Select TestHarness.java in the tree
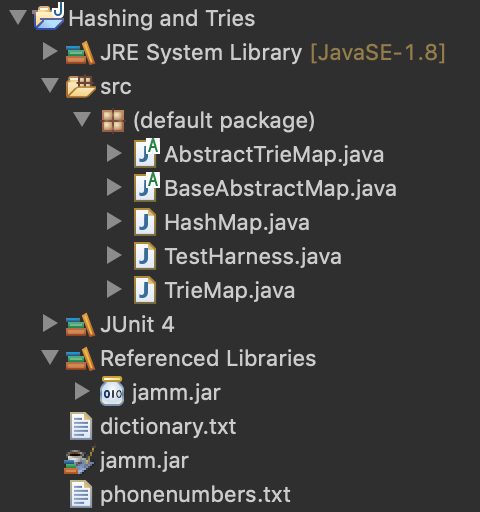The width and height of the screenshot is (480, 512). point(253,257)
